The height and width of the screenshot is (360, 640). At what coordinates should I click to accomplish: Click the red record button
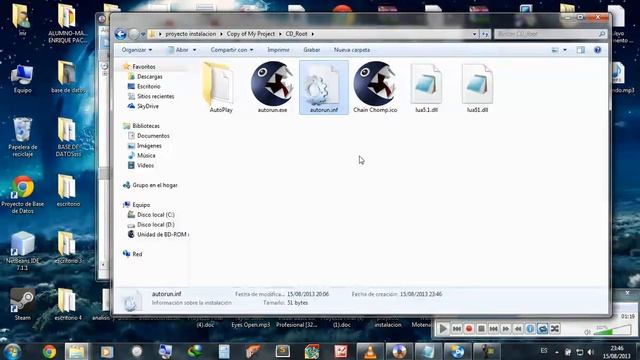tap(469, 329)
